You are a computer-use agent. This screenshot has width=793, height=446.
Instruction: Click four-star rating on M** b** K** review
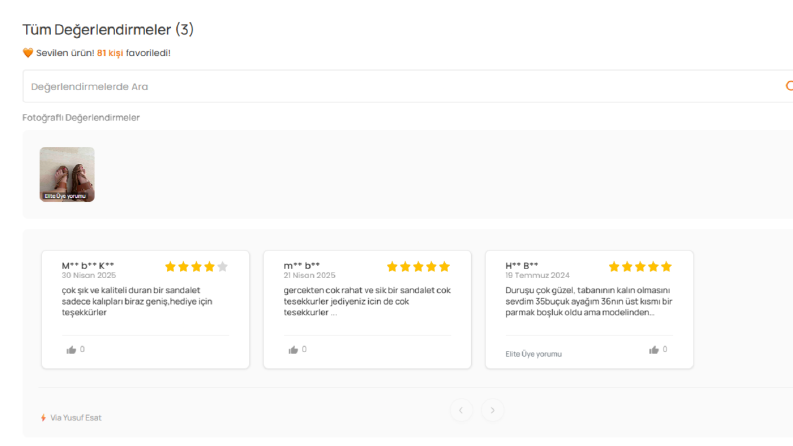196,266
